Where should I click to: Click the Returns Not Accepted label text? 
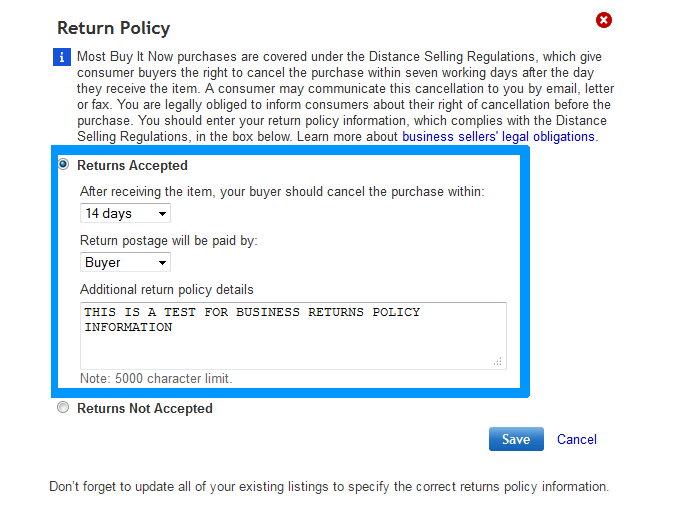145,408
